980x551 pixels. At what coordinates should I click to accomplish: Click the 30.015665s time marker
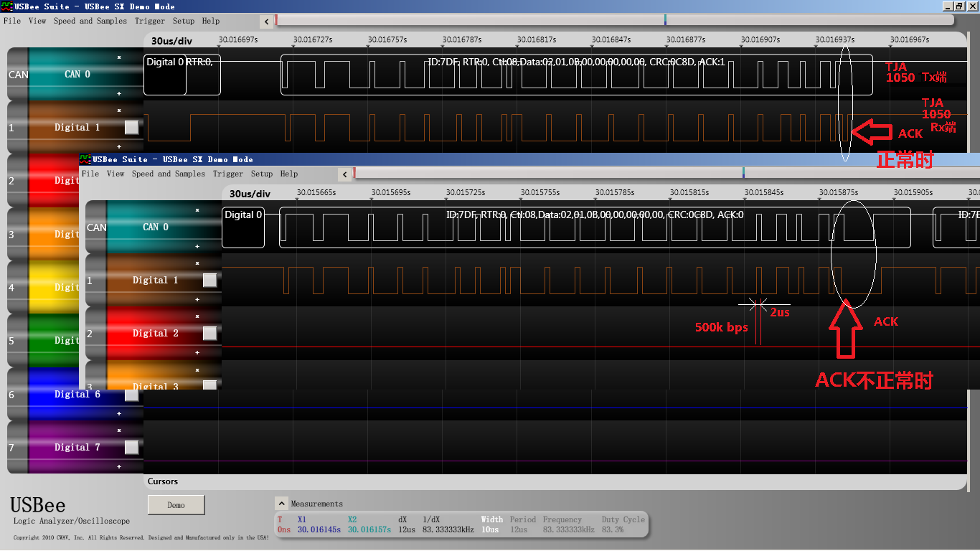[x=316, y=193]
